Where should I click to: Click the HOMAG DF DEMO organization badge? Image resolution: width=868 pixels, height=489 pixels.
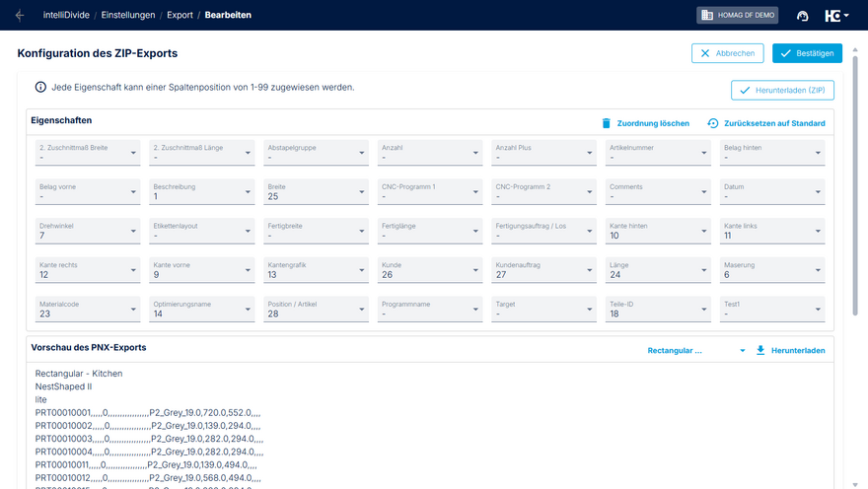[737, 15]
